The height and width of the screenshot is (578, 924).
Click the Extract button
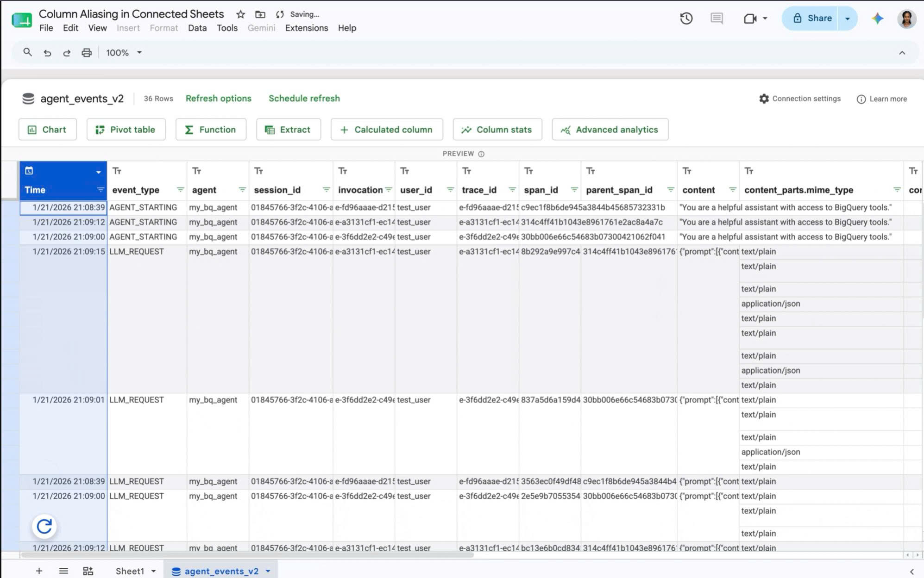288,130
